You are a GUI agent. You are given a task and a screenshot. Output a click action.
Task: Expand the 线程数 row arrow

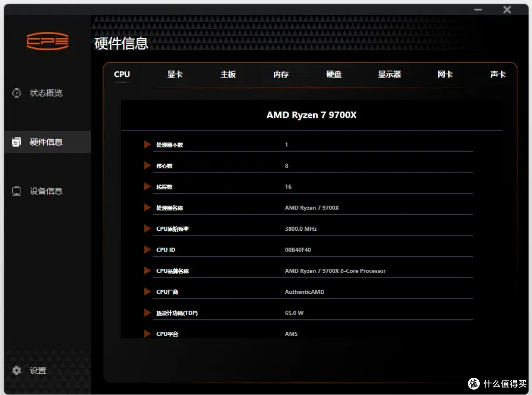pyautogui.click(x=147, y=186)
